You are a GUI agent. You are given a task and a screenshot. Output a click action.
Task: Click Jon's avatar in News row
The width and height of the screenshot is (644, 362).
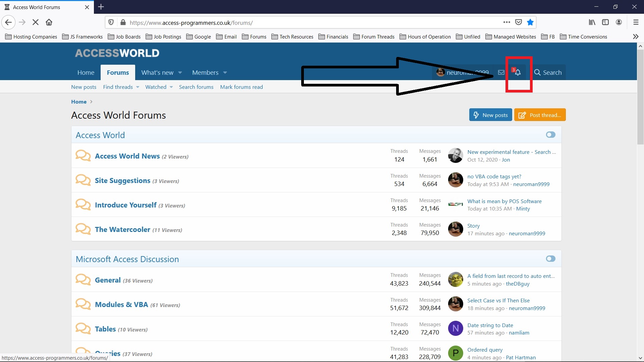[x=455, y=156]
